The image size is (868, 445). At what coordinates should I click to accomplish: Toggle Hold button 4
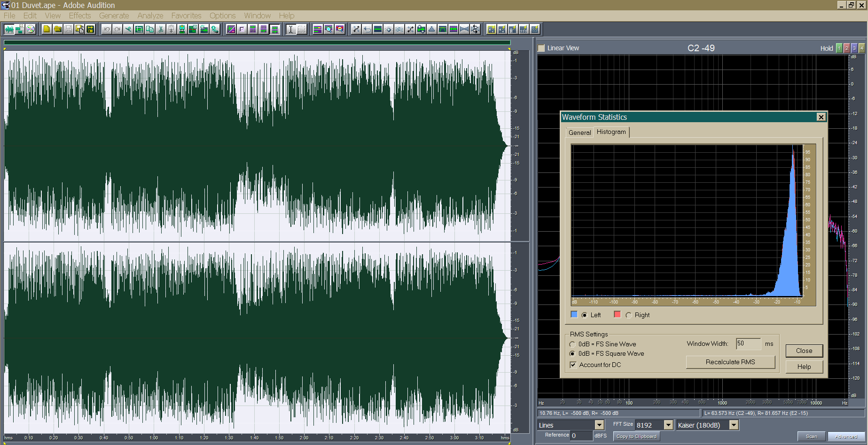[862, 48]
